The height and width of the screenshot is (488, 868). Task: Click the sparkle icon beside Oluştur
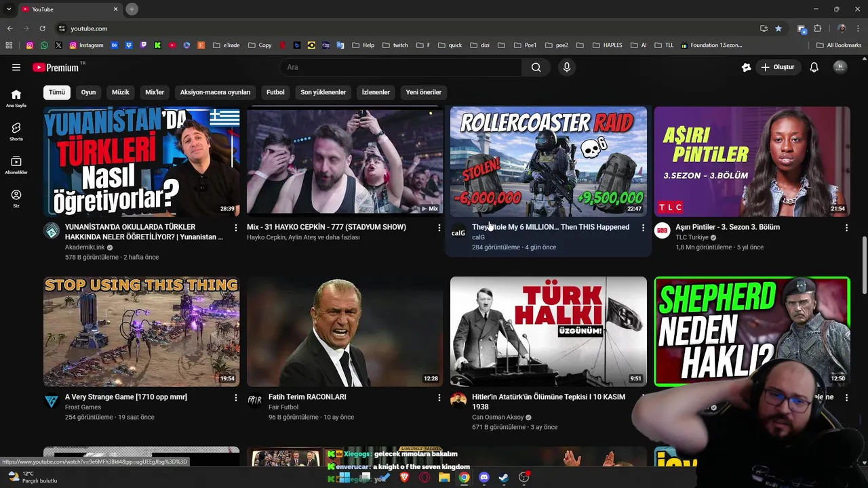pos(746,67)
